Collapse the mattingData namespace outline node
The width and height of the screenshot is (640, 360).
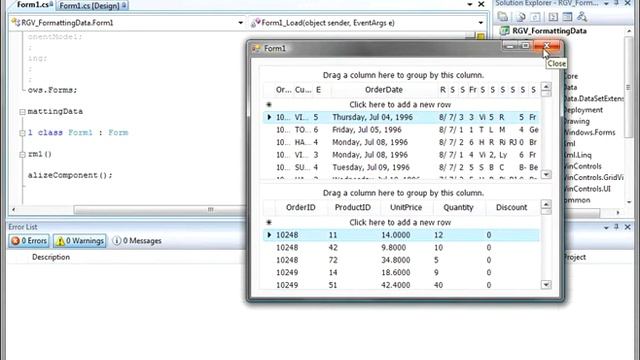click(22, 111)
